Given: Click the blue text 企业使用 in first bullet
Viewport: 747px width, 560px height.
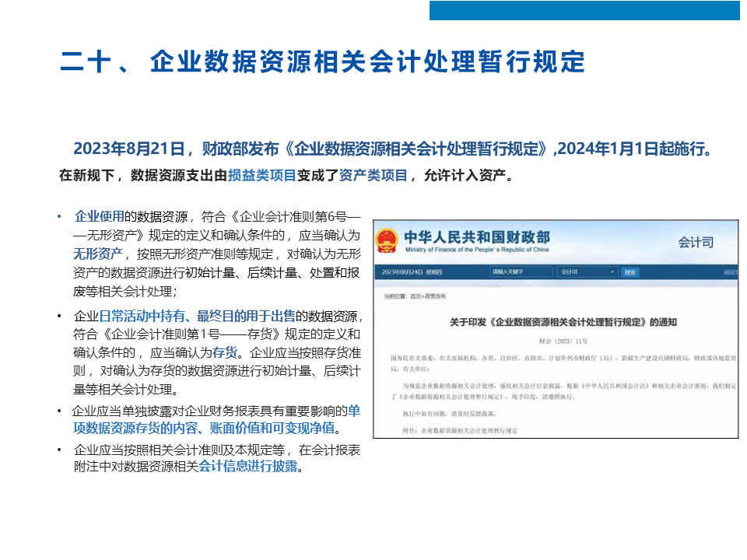Looking at the screenshot, I should point(99,217).
